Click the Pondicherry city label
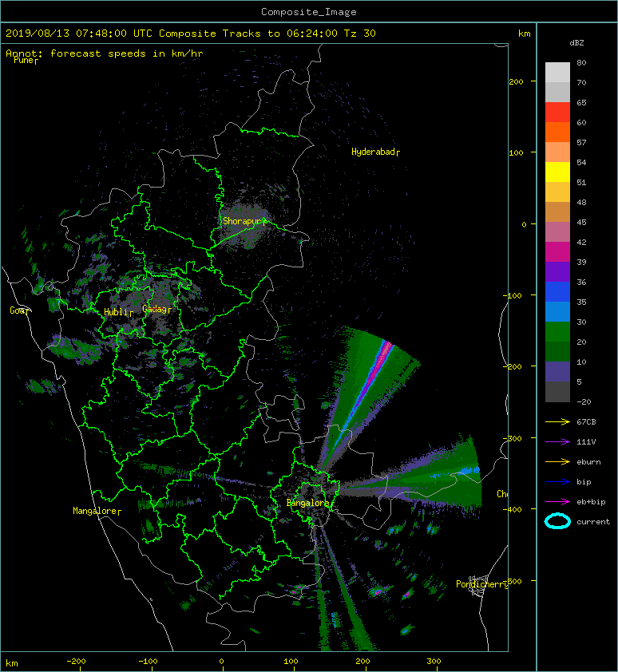618x672 pixels. [x=481, y=584]
